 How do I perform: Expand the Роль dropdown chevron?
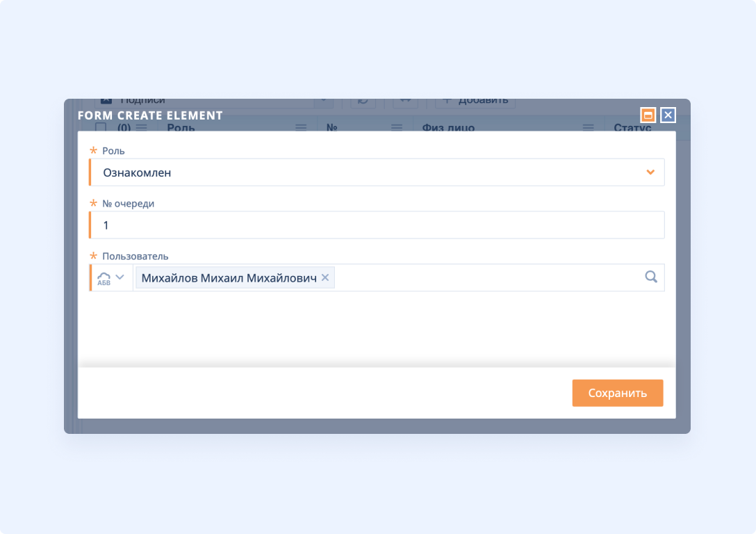click(x=650, y=172)
